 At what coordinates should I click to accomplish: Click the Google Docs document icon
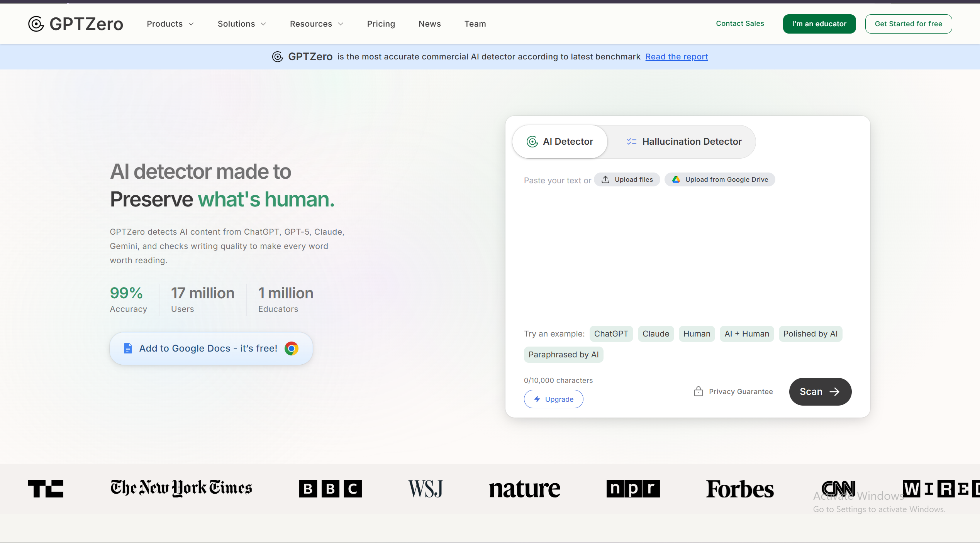coord(128,348)
